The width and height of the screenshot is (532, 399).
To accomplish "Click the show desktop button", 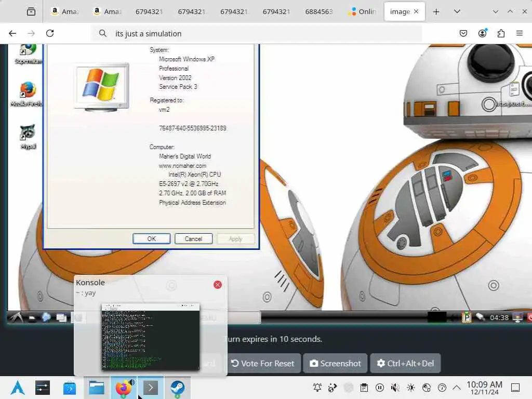I will coord(515,388).
